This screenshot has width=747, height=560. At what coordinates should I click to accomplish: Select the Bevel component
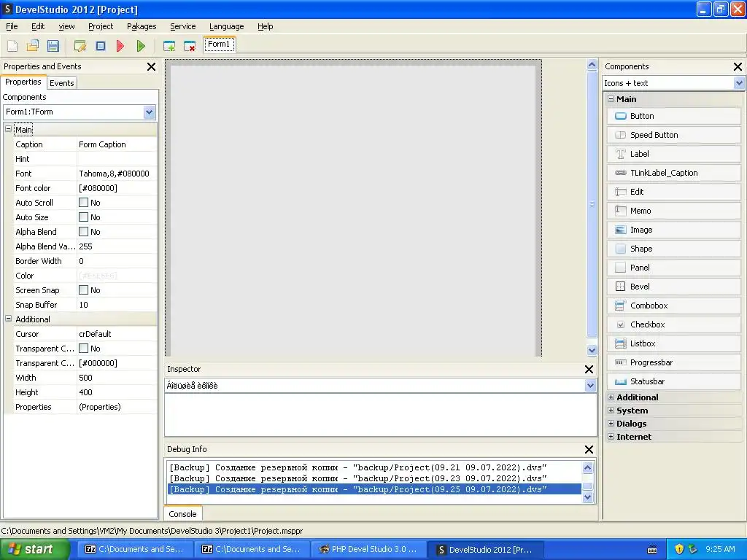point(673,287)
